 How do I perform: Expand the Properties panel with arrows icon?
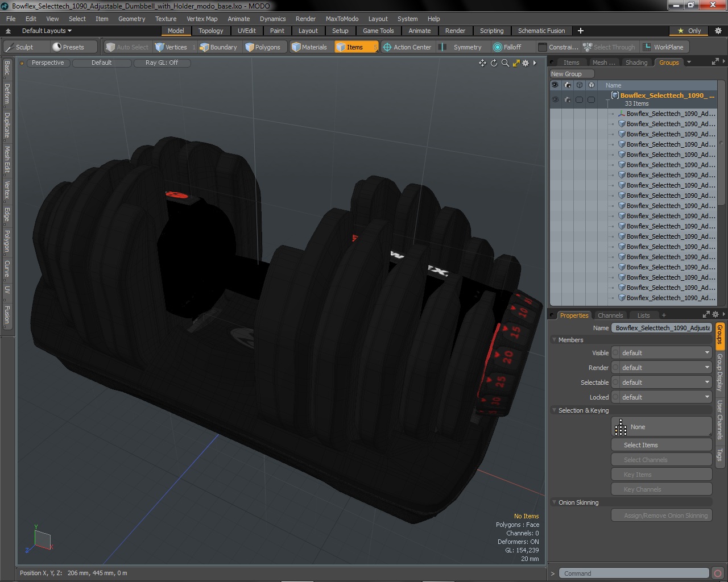[x=706, y=314]
